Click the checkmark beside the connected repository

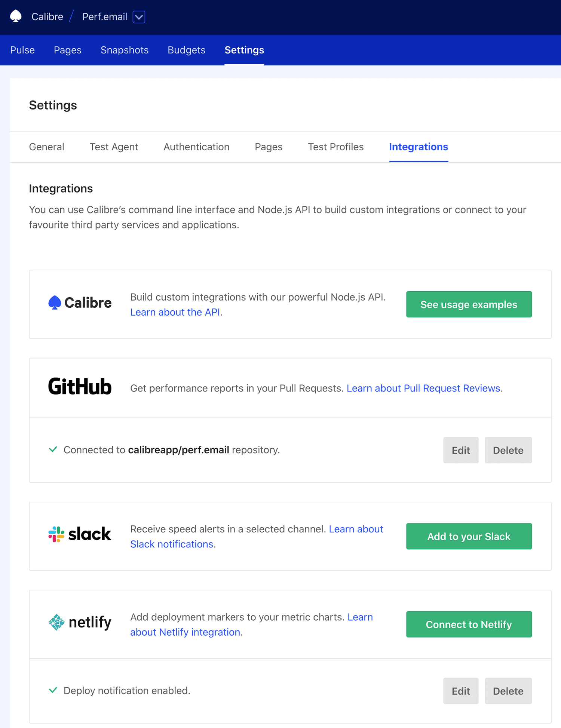tap(53, 449)
